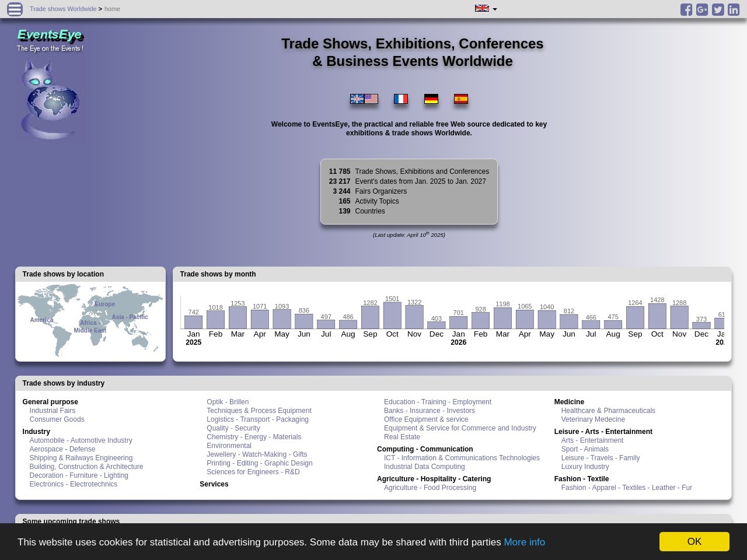Open Sport - Animals link
747x560 pixels.
click(x=585, y=449)
